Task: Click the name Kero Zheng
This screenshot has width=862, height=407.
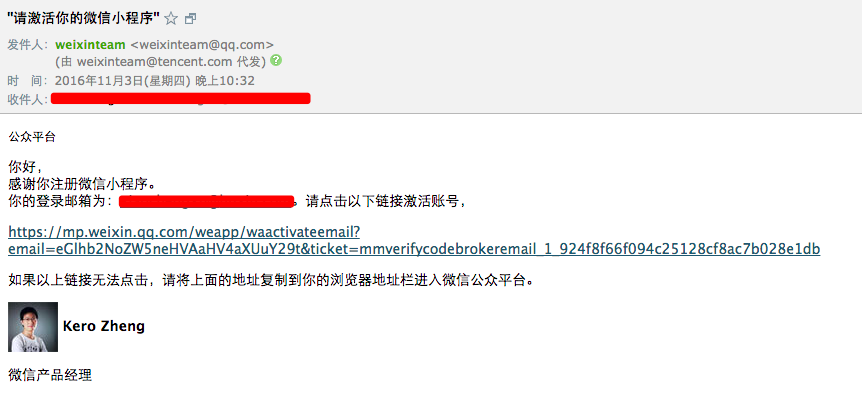Action: tap(104, 326)
